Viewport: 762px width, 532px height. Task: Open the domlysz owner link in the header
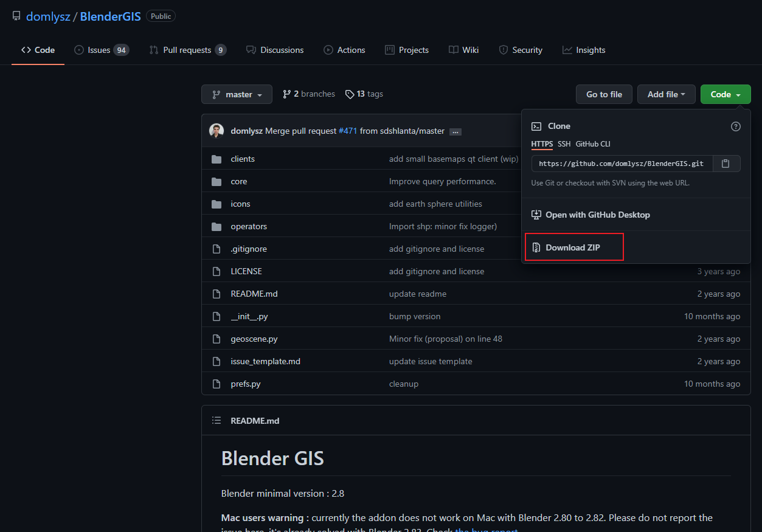(48, 16)
